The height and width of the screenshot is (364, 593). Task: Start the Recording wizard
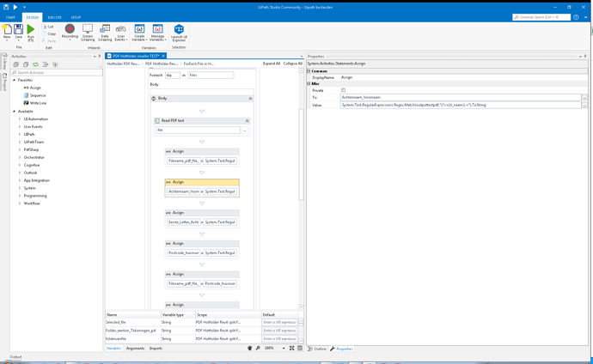[70, 32]
